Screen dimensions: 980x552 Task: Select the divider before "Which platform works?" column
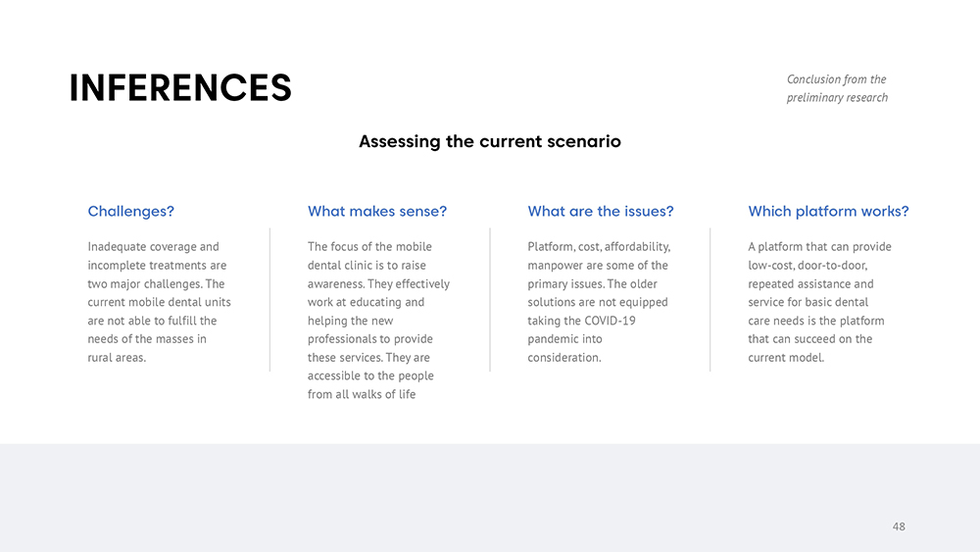coord(710,299)
